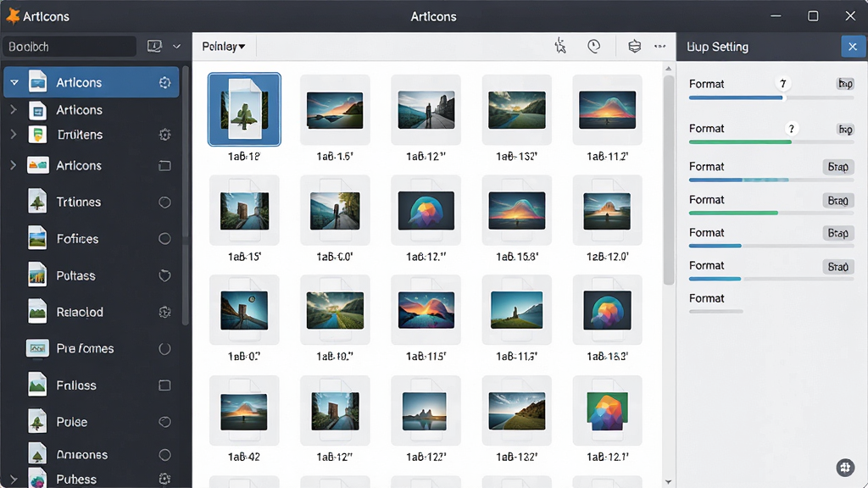
Task: Toggle the circle on Polse row
Action: [x=165, y=422]
